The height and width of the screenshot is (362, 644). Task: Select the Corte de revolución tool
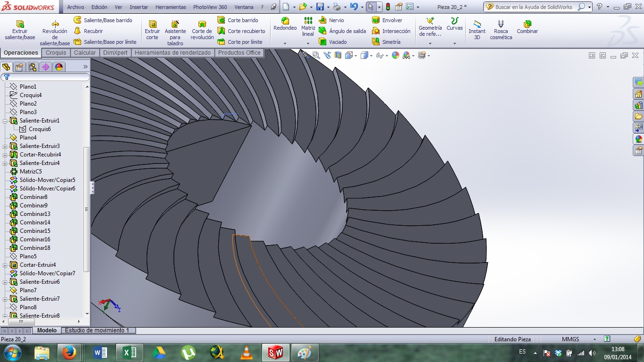click(x=202, y=30)
